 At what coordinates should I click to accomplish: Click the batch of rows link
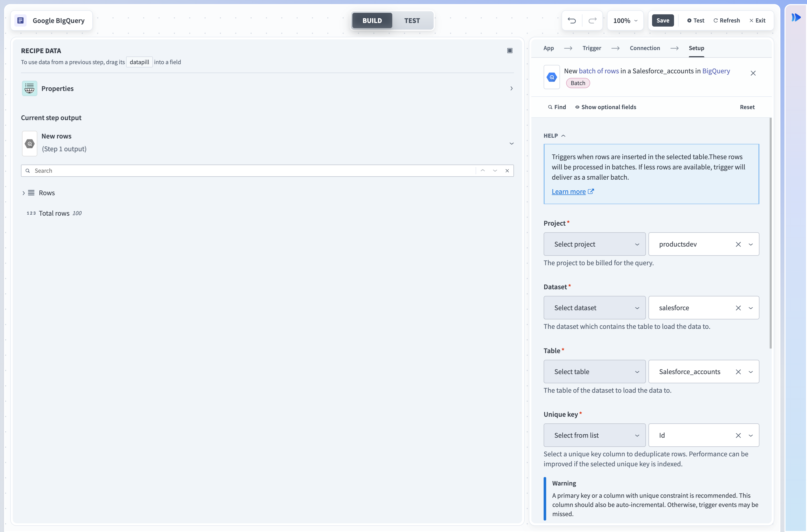click(x=599, y=71)
